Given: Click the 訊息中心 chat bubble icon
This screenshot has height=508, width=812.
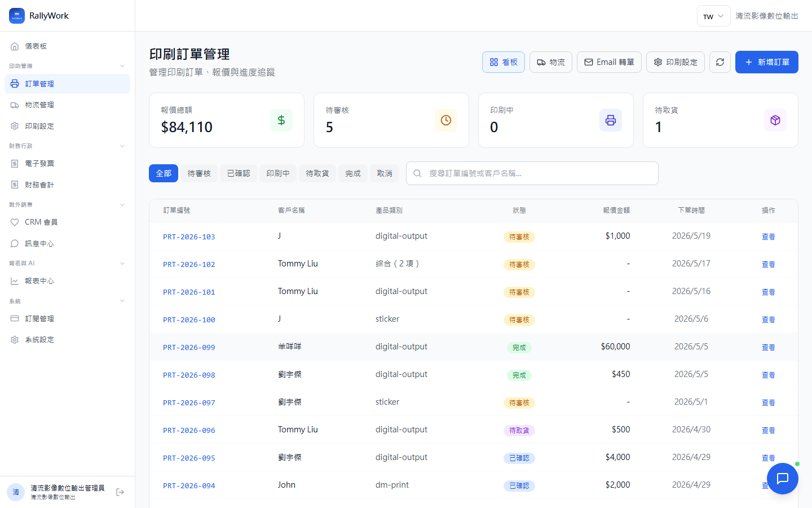Looking at the screenshot, I should coord(15,243).
